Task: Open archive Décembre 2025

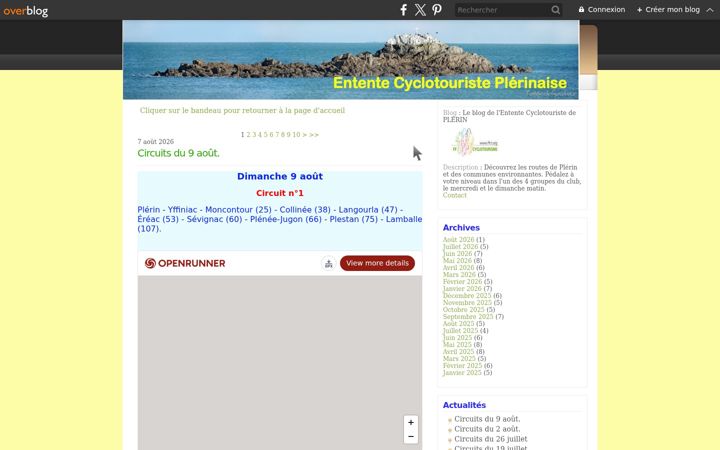Action: click(x=467, y=296)
